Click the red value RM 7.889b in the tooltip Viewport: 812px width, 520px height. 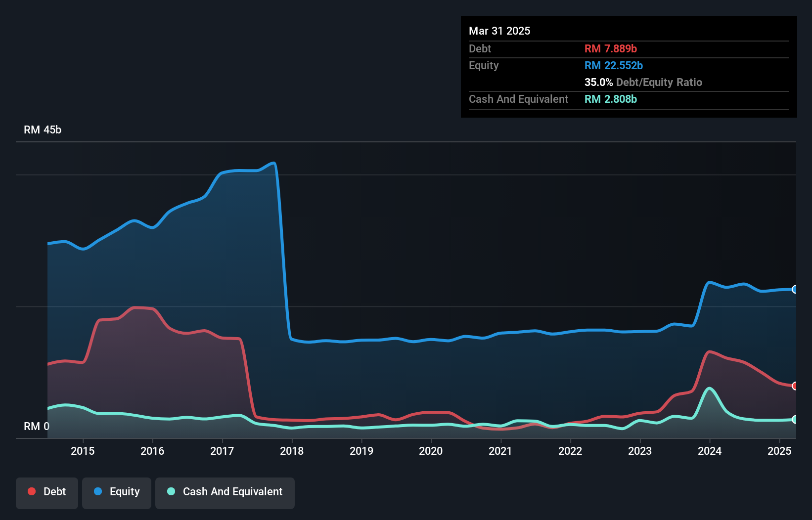(x=611, y=48)
